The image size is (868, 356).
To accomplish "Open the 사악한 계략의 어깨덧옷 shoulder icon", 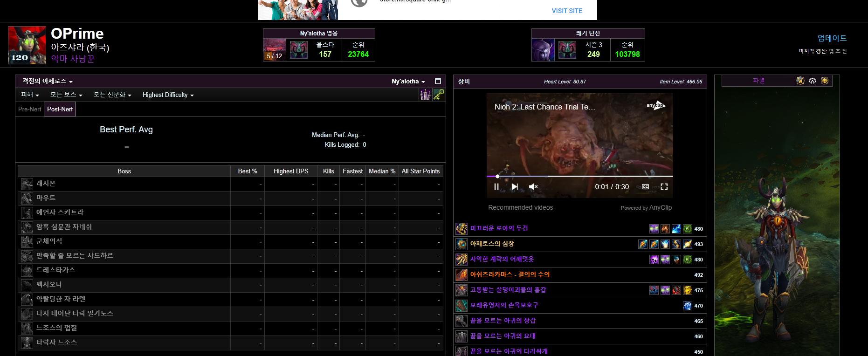I will tap(462, 260).
